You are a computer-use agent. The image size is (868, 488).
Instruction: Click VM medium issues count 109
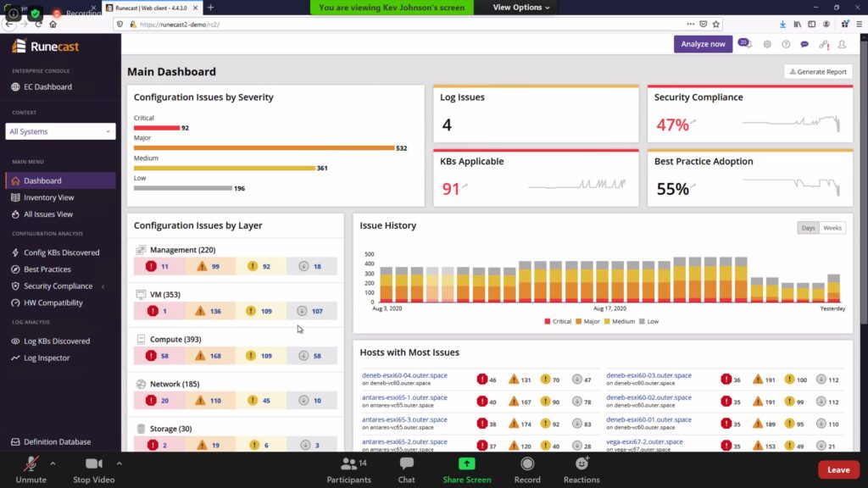260,311
